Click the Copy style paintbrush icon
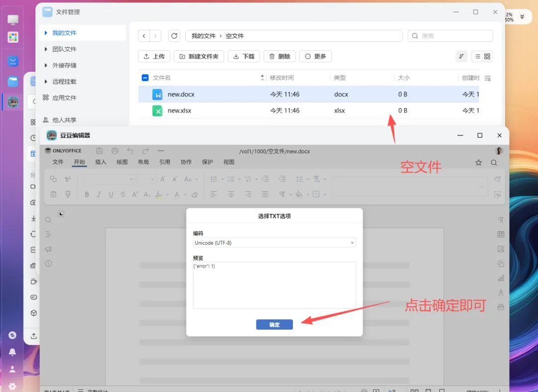 (68, 194)
